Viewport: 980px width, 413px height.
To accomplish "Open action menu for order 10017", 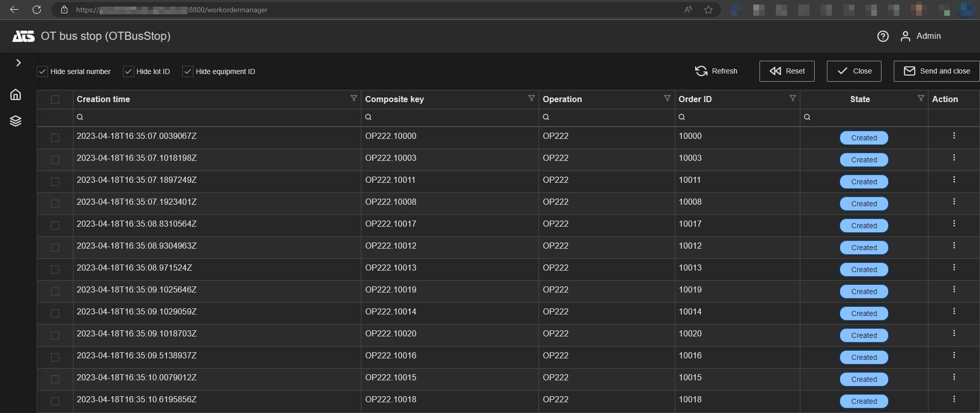I will 953,224.
